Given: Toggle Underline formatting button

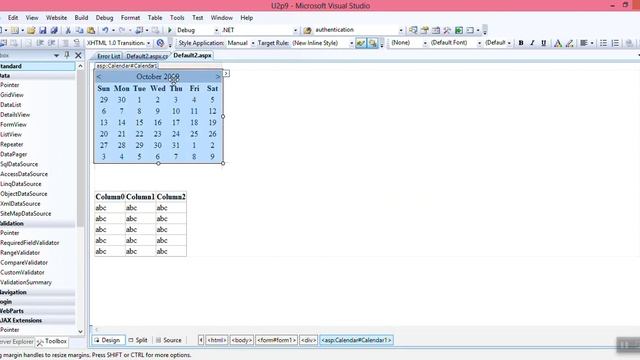Looking at the screenshot, I should point(543,43).
